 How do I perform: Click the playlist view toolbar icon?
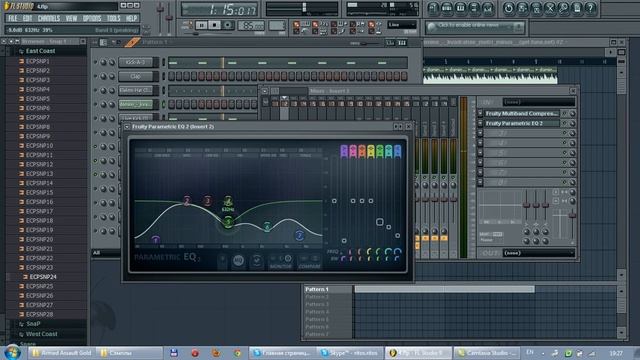tap(433, 8)
